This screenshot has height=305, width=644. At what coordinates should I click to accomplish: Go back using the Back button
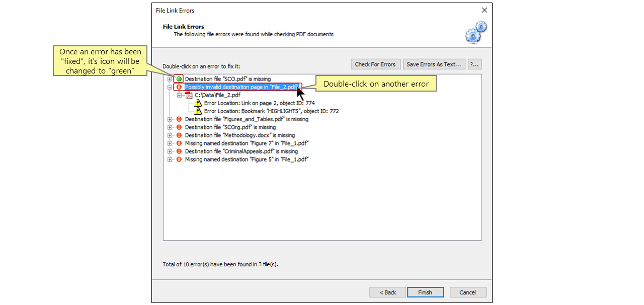point(387,292)
